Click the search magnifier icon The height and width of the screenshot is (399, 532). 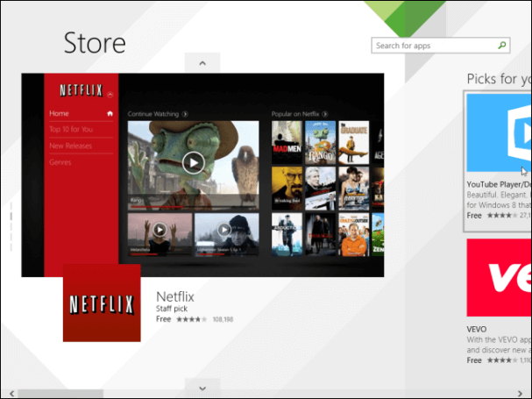click(x=502, y=46)
